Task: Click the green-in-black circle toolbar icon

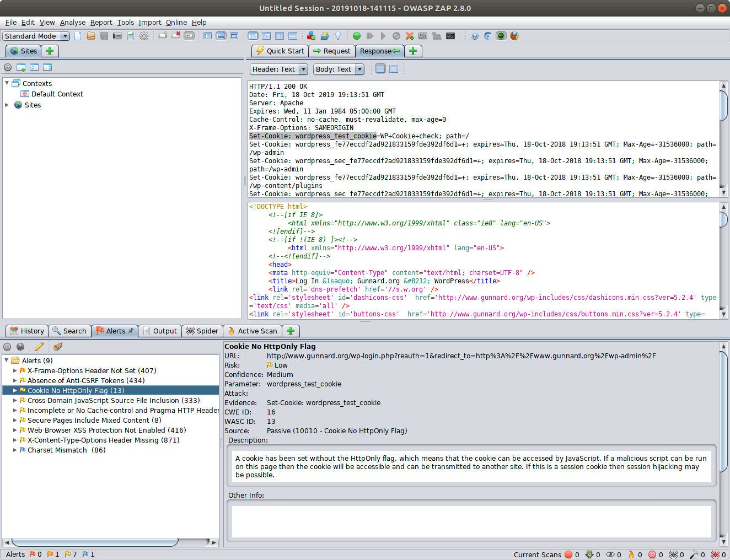Action: (x=501, y=36)
